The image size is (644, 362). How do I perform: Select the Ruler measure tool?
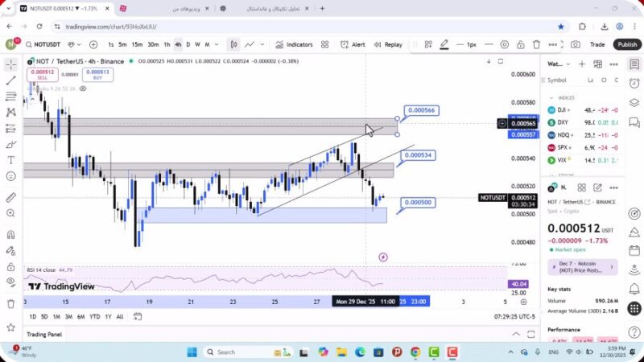[10, 197]
